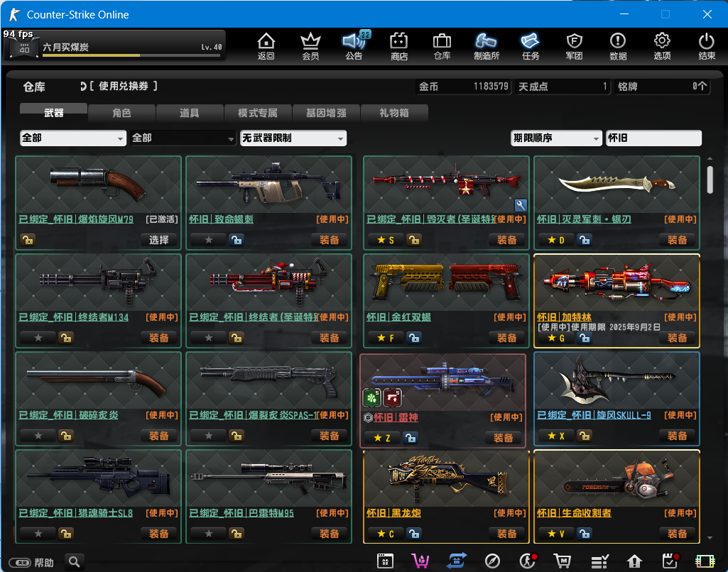
Task: Click the red gun buff icon on 雷神
Action: 392,397
